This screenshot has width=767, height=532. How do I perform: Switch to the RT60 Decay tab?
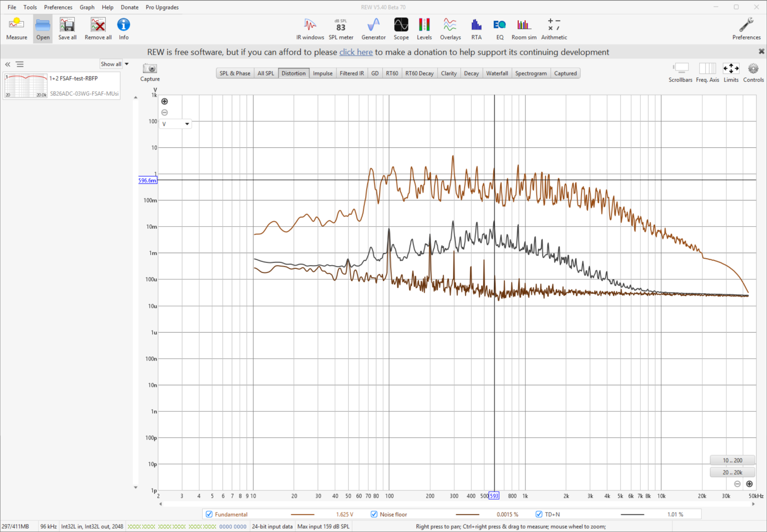[x=419, y=73]
